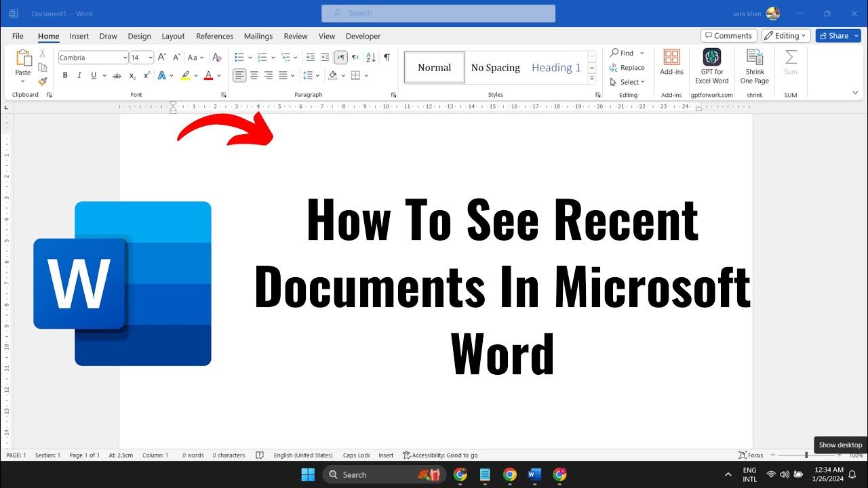
Task: Apply the Heading 1 style
Action: 556,68
